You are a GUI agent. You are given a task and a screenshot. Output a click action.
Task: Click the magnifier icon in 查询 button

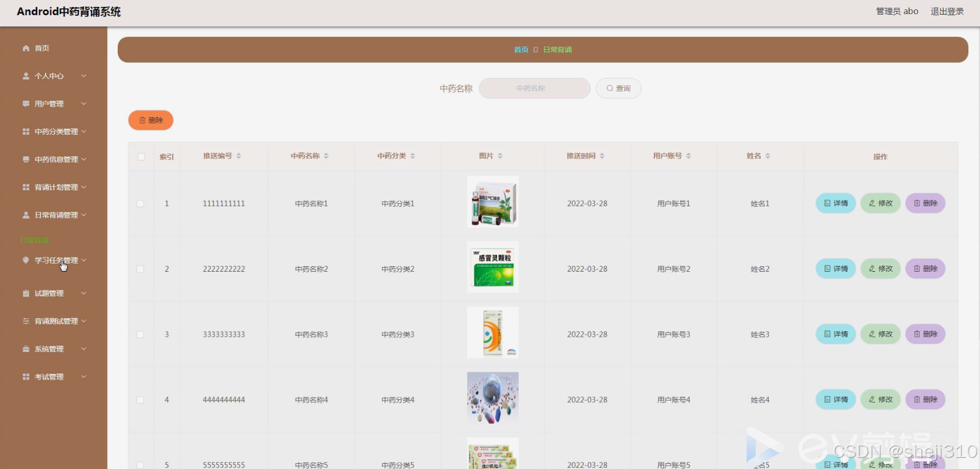point(610,88)
